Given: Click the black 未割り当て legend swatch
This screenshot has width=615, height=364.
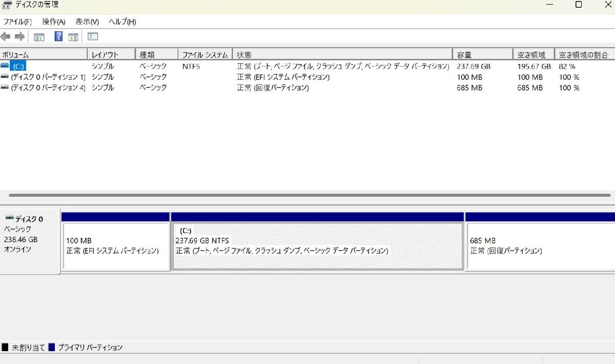Looking at the screenshot, I should point(5,347).
